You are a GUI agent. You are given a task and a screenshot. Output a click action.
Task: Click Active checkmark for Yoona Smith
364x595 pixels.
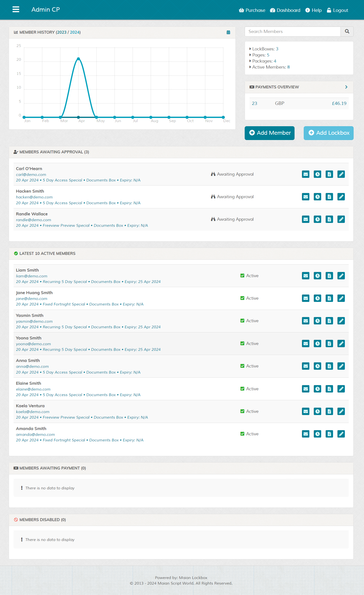(x=242, y=344)
